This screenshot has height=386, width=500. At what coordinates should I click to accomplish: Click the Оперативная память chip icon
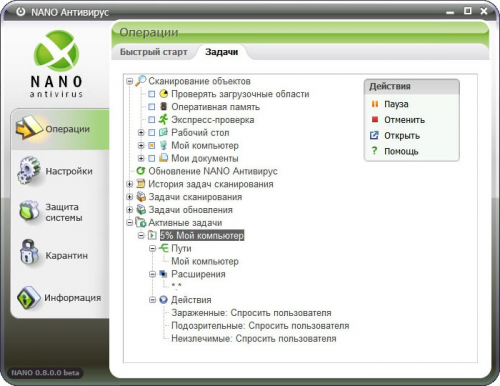[x=163, y=106]
